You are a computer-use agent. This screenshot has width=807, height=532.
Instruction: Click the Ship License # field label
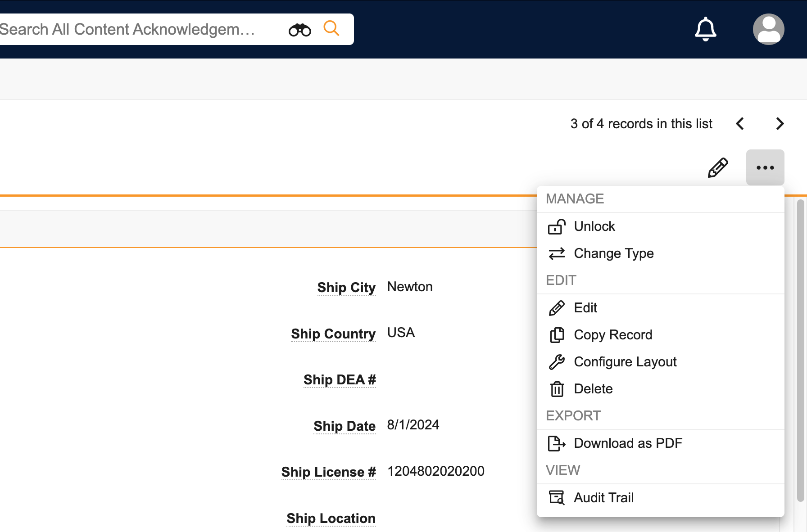(328, 472)
